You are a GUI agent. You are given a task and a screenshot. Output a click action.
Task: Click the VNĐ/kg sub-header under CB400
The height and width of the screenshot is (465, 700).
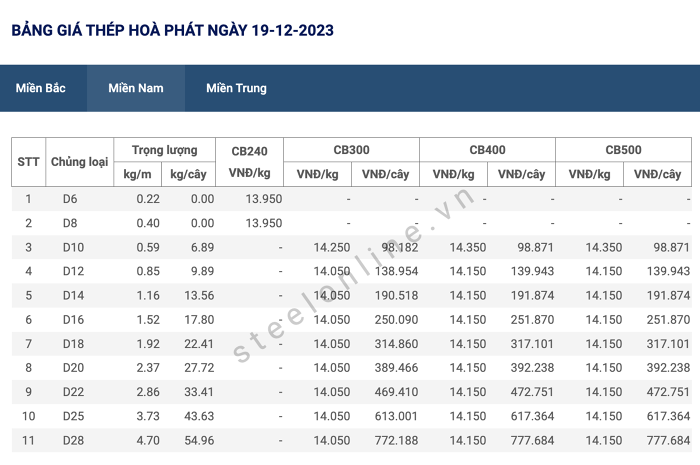[x=453, y=174]
